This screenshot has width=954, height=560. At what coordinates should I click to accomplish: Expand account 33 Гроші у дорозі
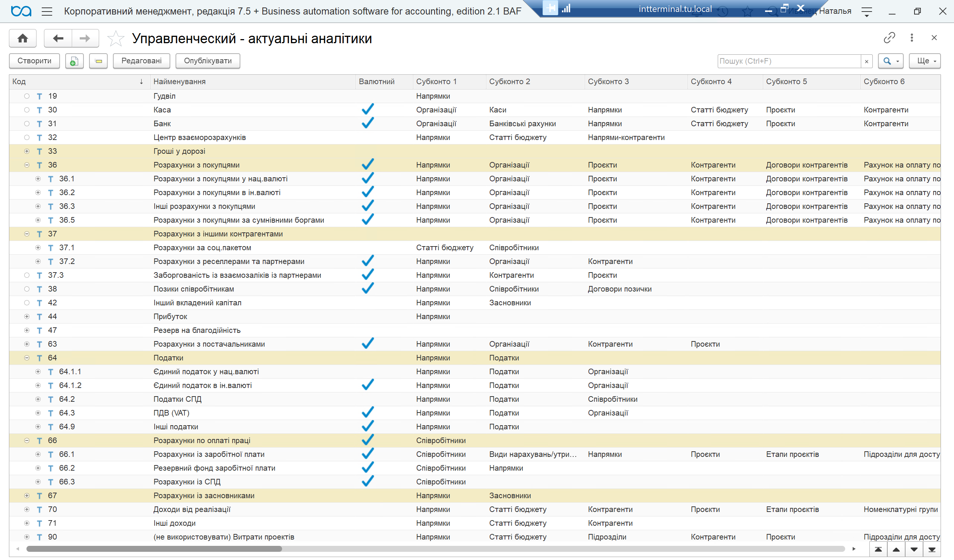click(26, 151)
